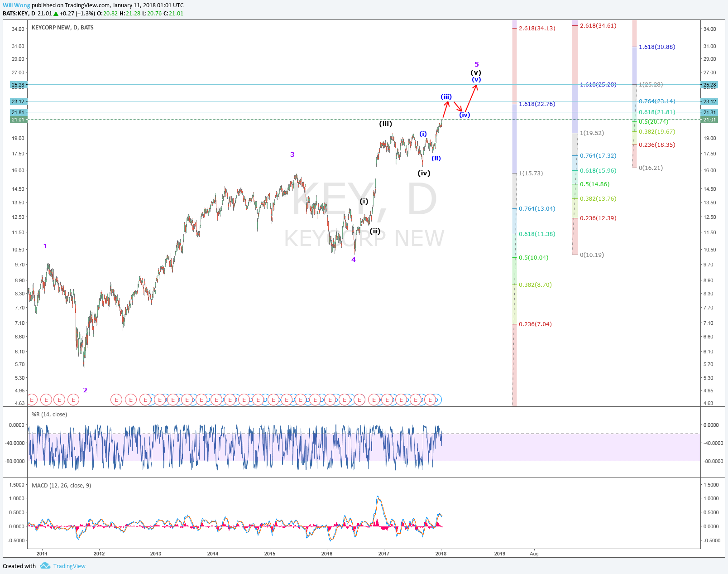Click the 0.382(13.76) Fibonacci label

(598, 199)
